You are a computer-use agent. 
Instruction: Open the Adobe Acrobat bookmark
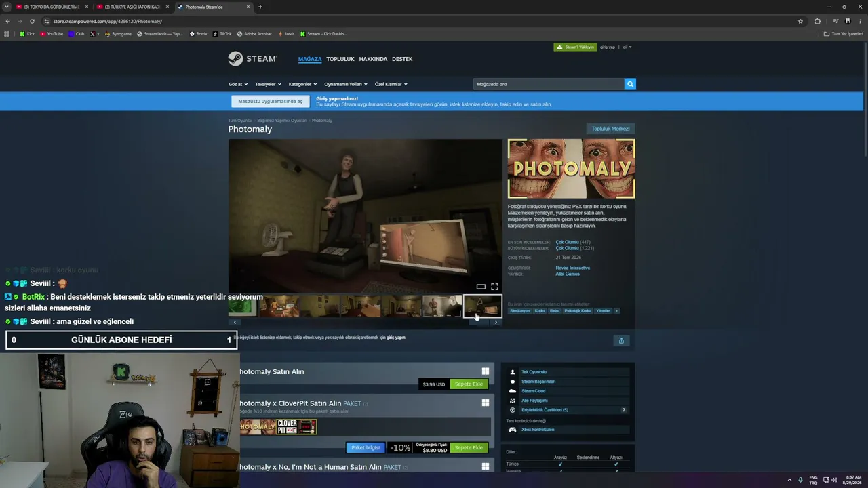(254, 34)
